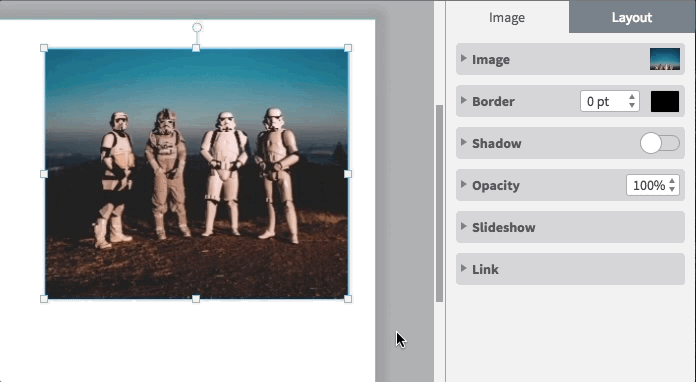
Task: Click the top-right resize handle
Action: (x=348, y=48)
